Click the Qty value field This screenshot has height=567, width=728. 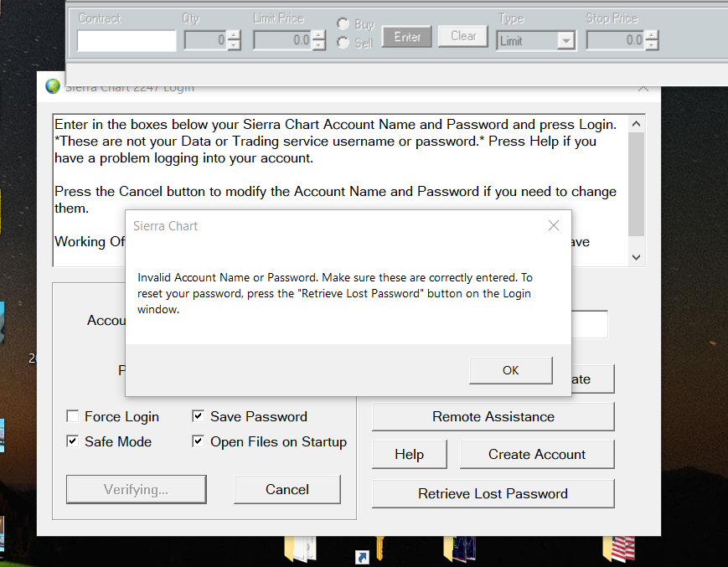coord(206,40)
